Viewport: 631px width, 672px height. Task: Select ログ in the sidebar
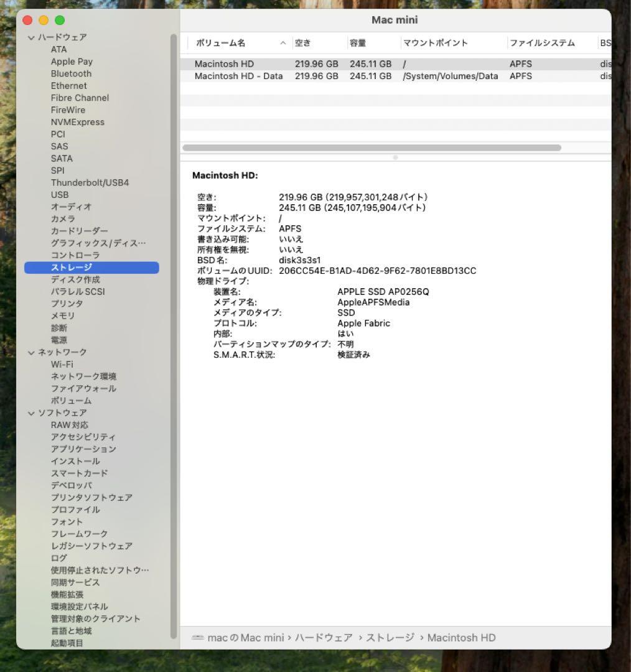click(58, 558)
